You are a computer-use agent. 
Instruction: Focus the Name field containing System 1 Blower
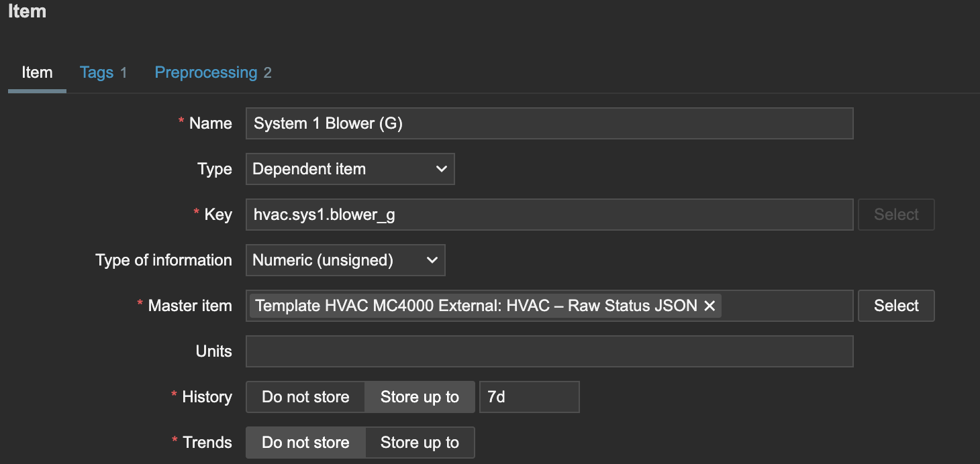tap(549, 123)
